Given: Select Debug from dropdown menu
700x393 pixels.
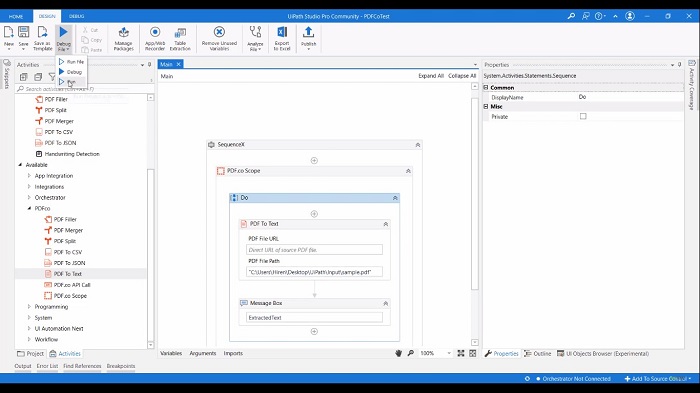Looking at the screenshot, I should 71,72.
